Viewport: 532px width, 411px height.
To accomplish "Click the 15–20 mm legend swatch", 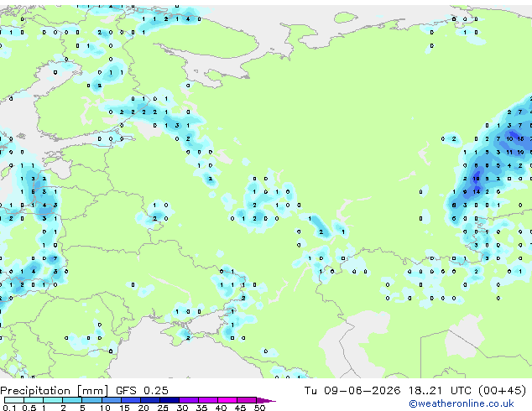I will tap(131, 400).
